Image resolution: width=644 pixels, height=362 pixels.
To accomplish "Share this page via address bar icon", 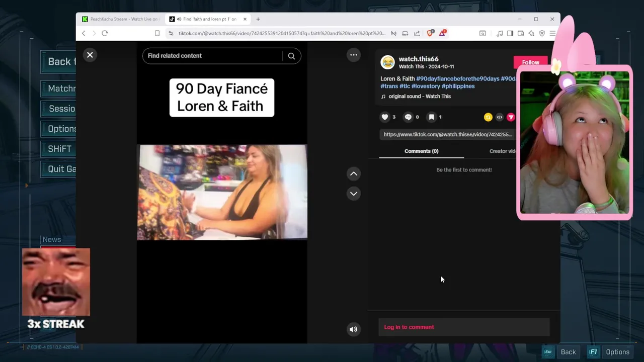I will coord(417,33).
